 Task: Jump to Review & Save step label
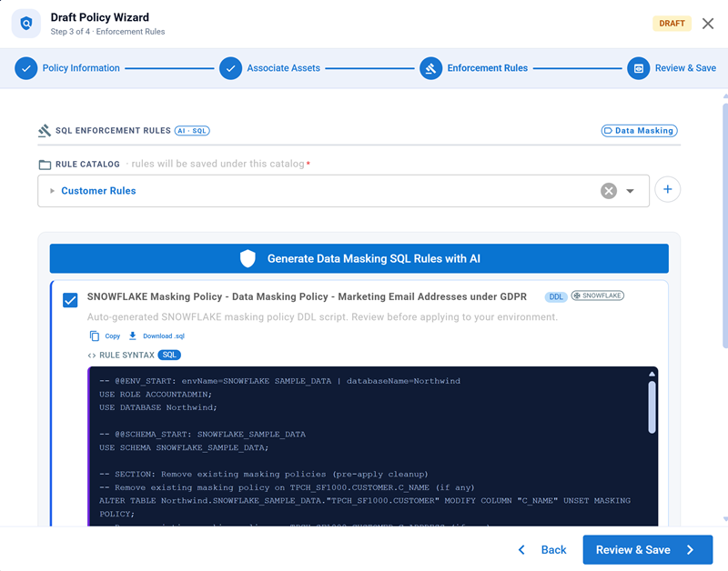[x=685, y=68]
